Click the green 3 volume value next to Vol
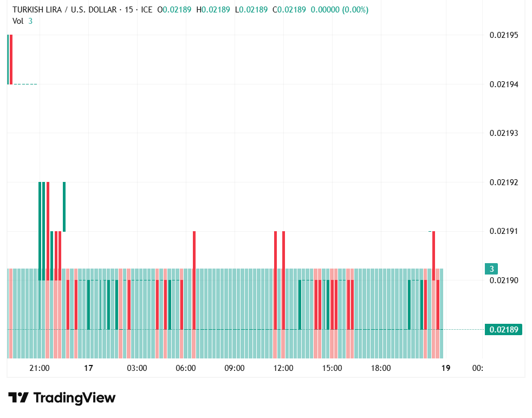 pos(30,22)
